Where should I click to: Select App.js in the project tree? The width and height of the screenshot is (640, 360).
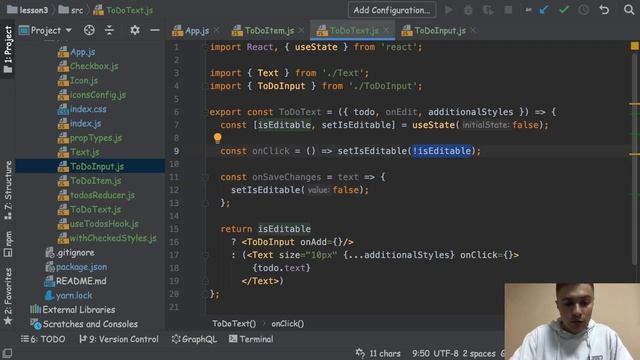[x=77, y=52]
